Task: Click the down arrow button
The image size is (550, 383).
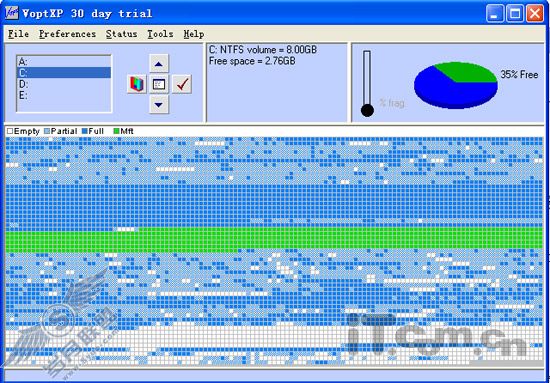Action: click(159, 105)
